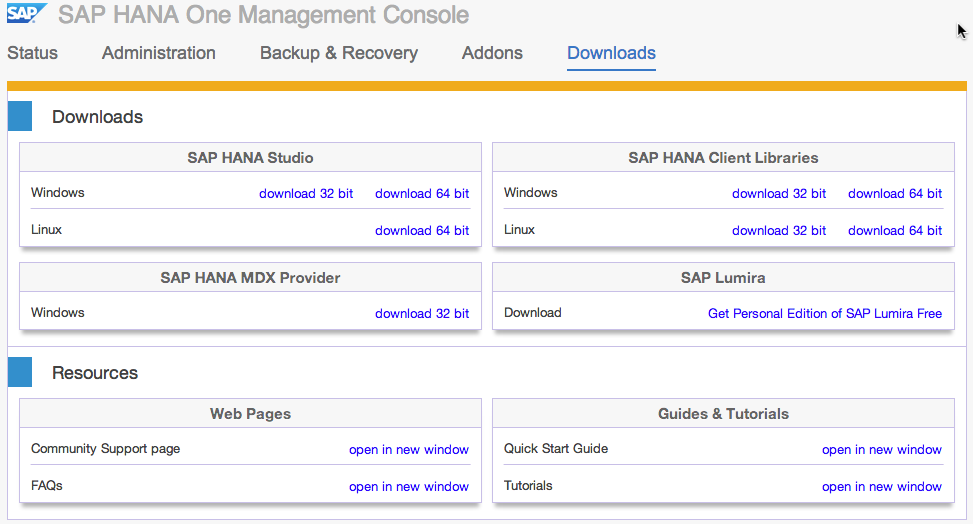The width and height of the screenshot is (973, 524).
Task: Click Linux label in SAP HANA Studio
Action: pos(47,230)
